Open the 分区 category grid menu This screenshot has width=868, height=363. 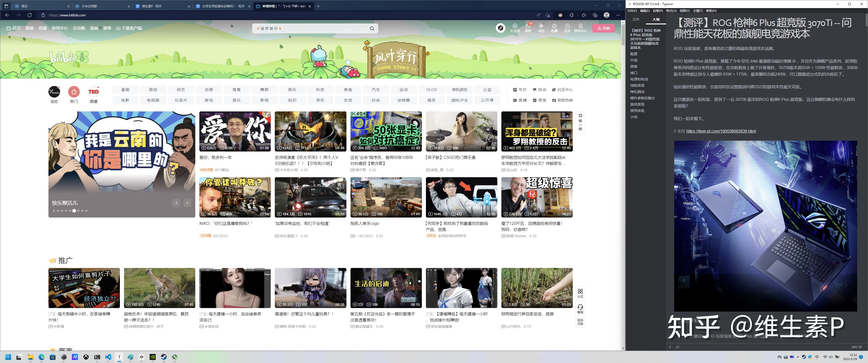(580, 293)
